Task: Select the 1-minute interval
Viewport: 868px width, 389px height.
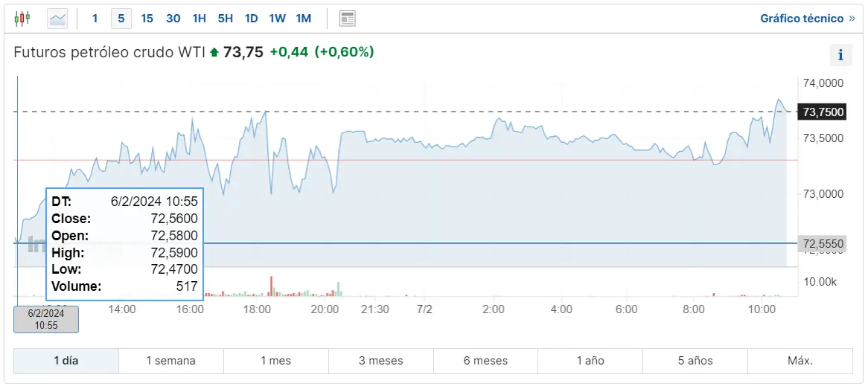Action: tap(95, 19)
